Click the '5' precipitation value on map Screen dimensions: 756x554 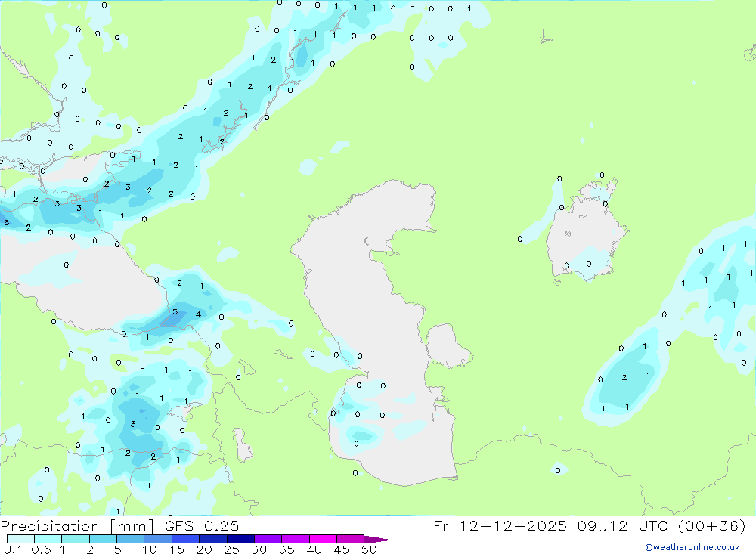pos(175,312)
